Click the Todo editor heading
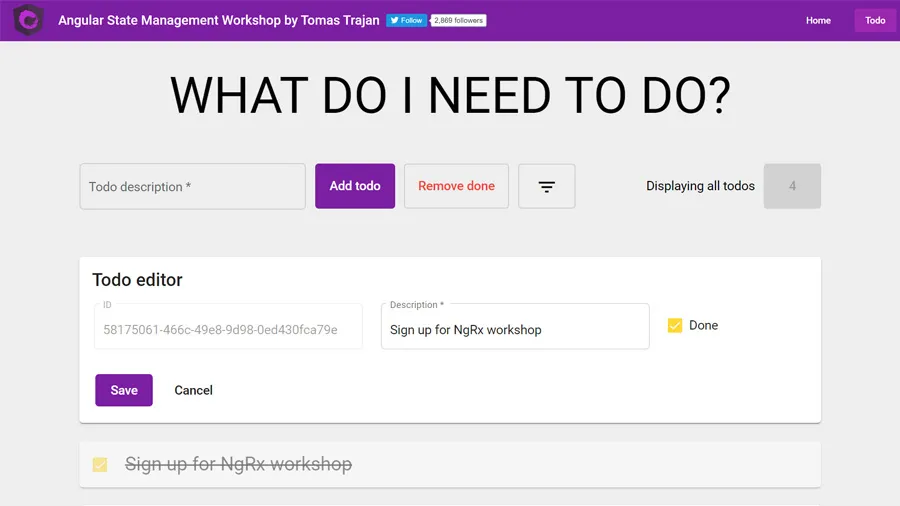 pyautogui.click(x=137, y=279)
